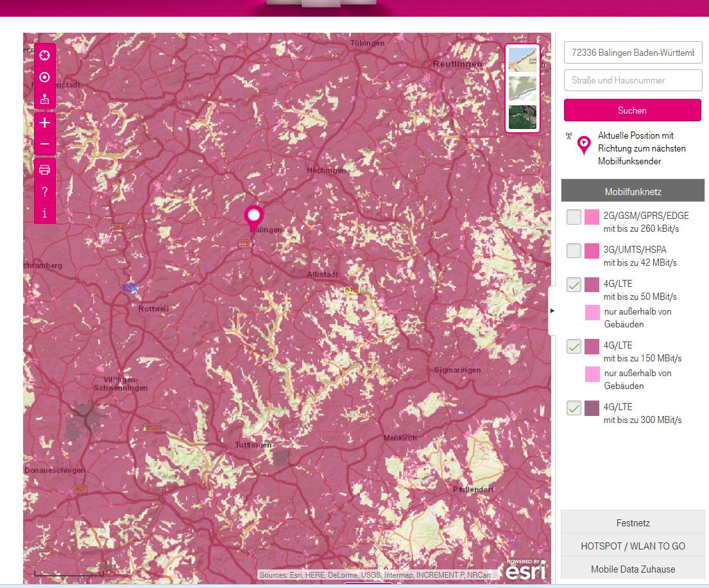Image resolution: width=709 pixels, height=588 pixels.
Task: Uncheck 4G/LTE up to 300 MBit/s
Action: coord(574,408)
